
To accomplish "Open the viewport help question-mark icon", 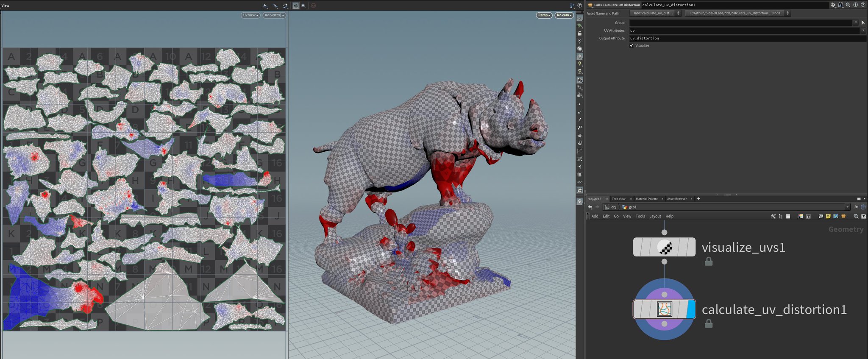I will pos(579,5).
